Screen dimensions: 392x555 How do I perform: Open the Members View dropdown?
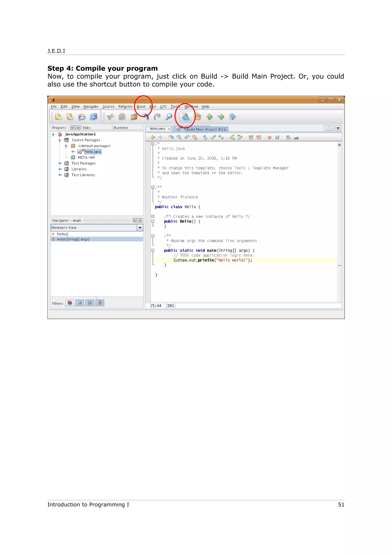click(x=140, y=228)
